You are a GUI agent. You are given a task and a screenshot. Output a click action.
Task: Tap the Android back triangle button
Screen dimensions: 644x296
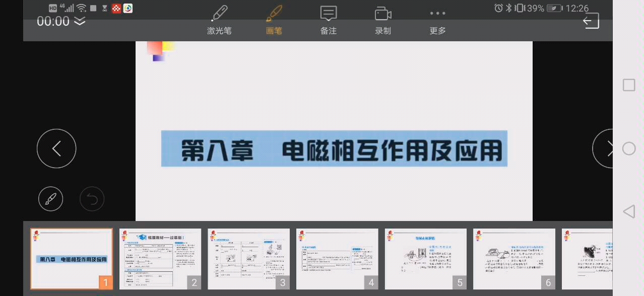(x=628, y=212)
